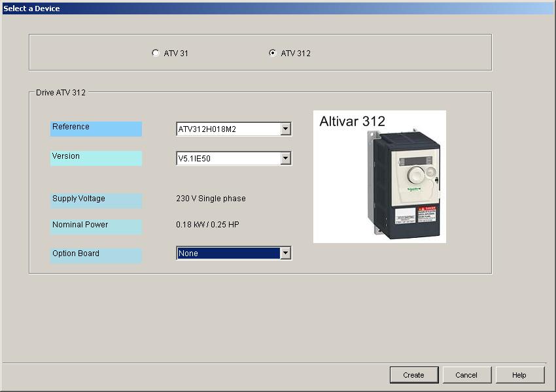Click the Option Board label
The width and height of the screenshot is (556, 392).
[x=96, y=255]
